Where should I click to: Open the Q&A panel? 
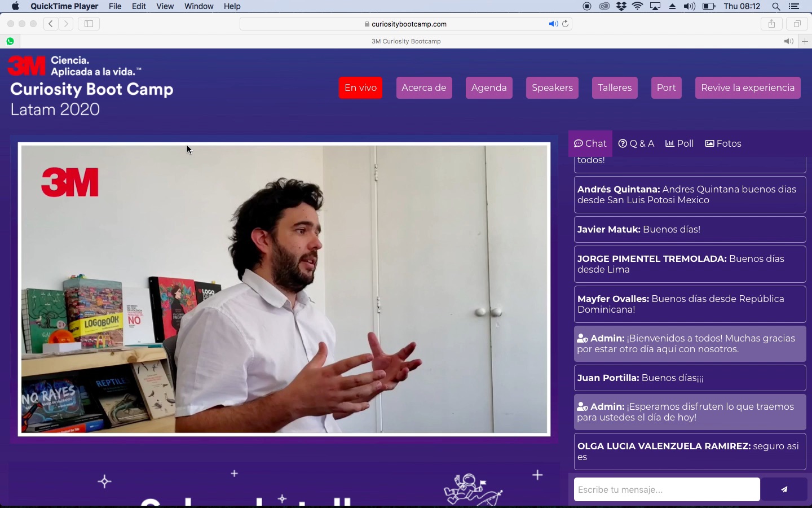tap(636, 143)
